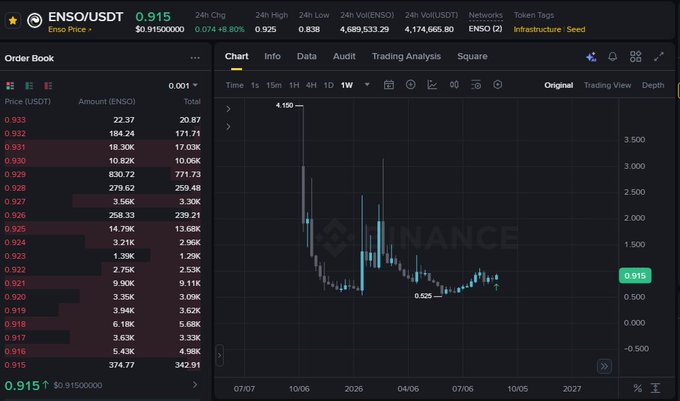Open the chart settings icon
The image size is (680, 401).
click(476, 85)
